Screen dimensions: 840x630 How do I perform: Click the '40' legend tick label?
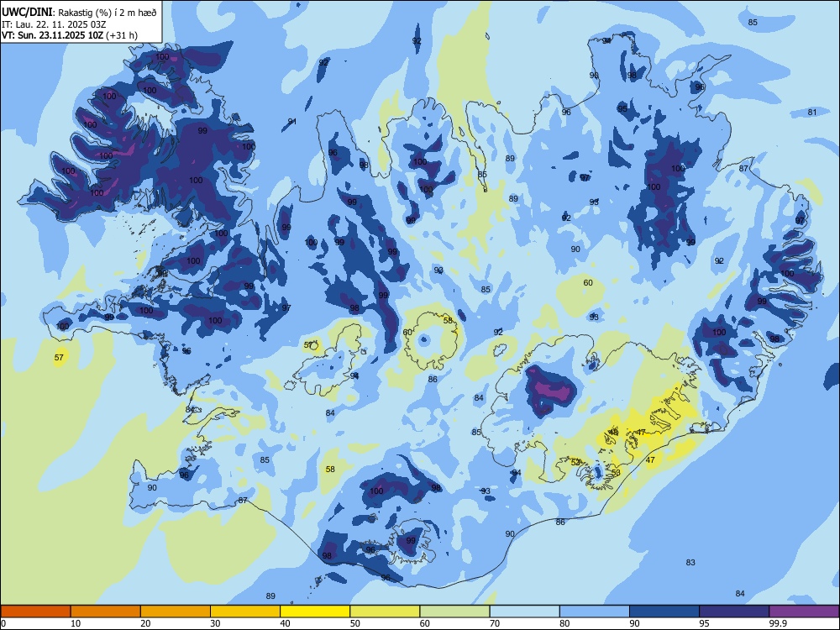coord(285,623)
